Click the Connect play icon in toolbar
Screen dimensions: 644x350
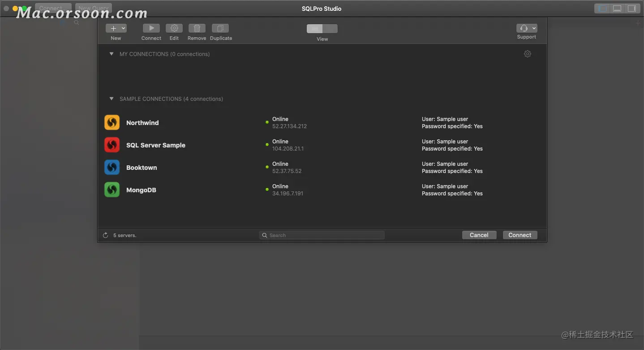pos(151,28)
